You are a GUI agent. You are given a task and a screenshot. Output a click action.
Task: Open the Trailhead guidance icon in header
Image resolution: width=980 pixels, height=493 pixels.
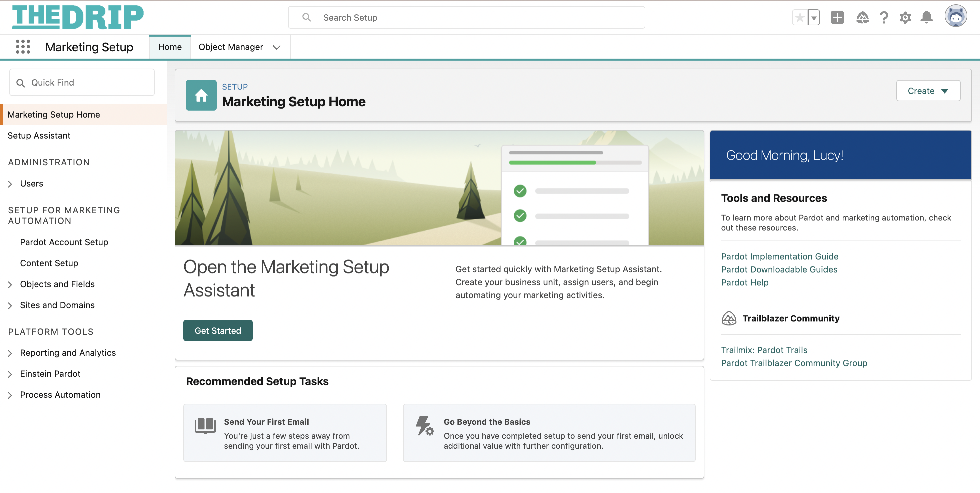click(x=862, y=17)
